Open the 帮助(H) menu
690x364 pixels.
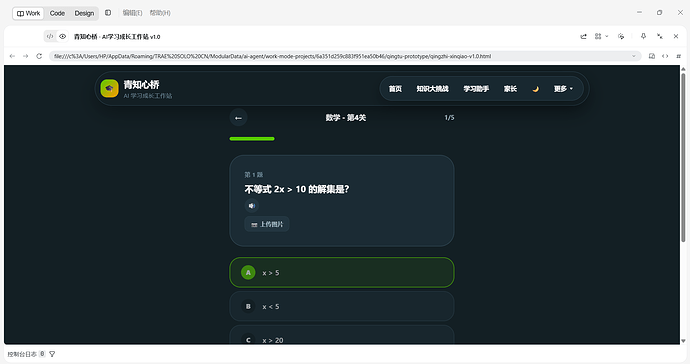point(160,13)
